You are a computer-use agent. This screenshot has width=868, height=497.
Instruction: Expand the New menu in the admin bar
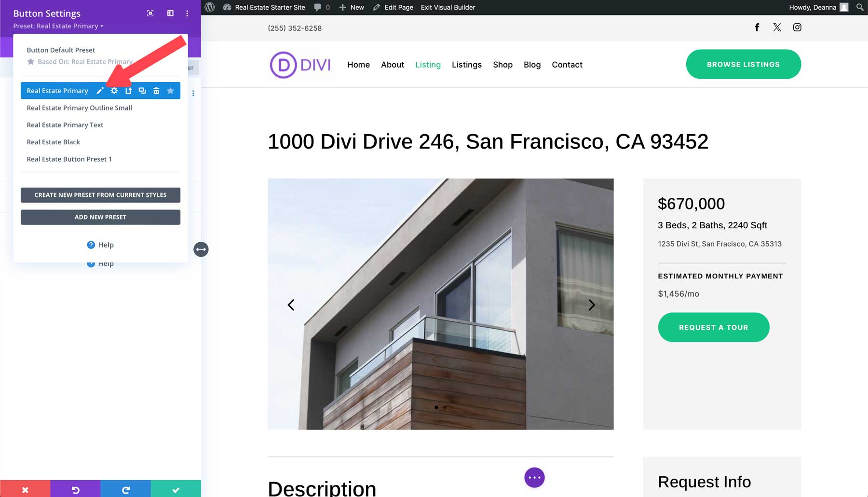352,7
